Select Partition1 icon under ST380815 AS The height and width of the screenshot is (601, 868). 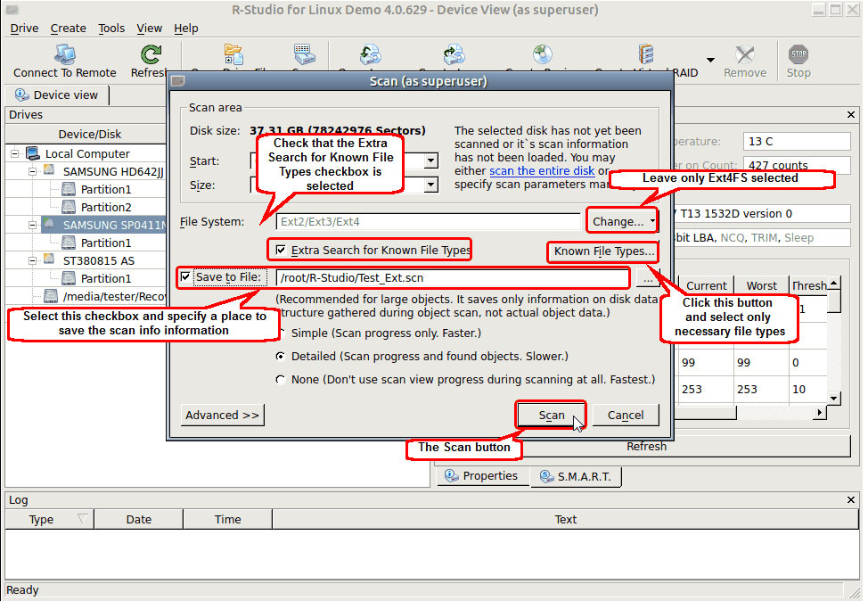(x=69, y=278)
